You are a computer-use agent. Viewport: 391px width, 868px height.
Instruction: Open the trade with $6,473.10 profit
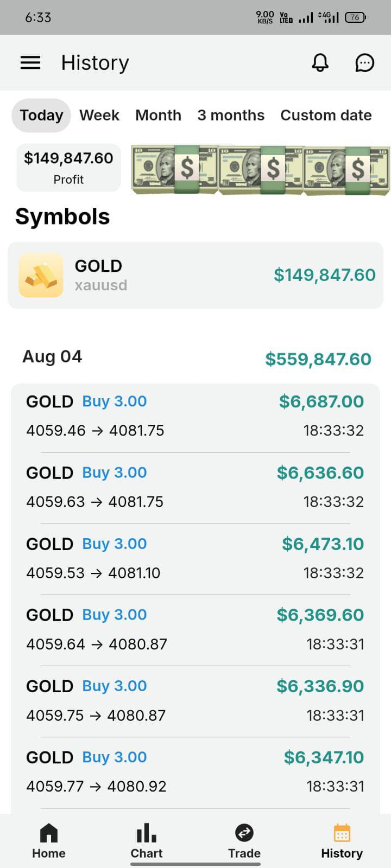[x=195, y=558]
